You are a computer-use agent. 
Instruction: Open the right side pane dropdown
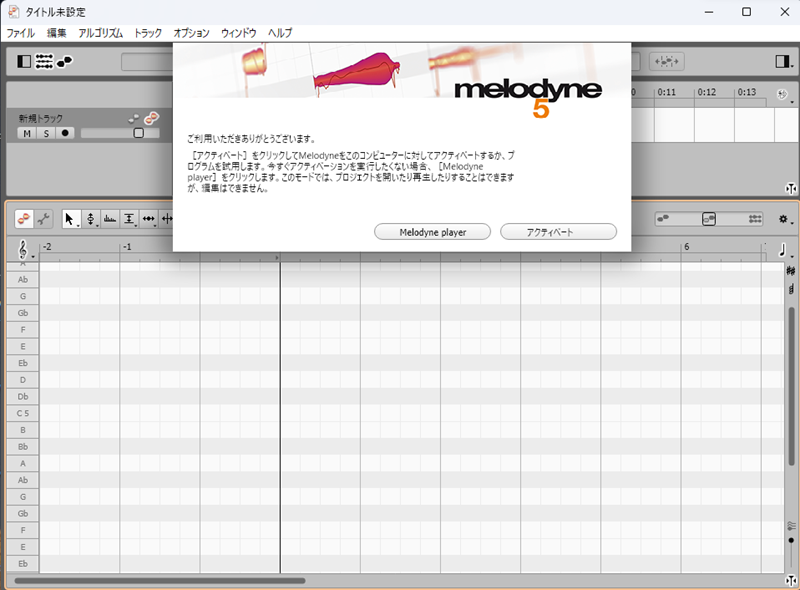click(x=784, y=62)
